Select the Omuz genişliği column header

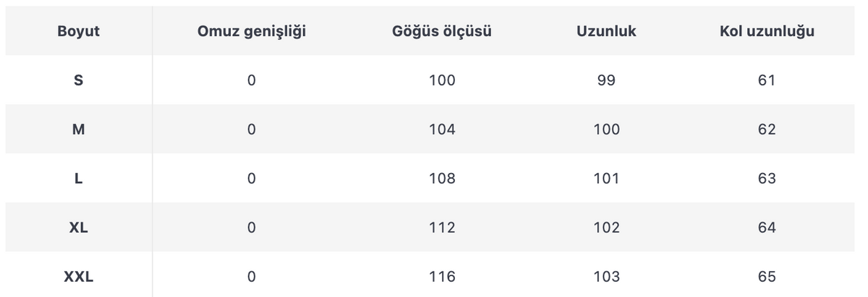(251, 33)
